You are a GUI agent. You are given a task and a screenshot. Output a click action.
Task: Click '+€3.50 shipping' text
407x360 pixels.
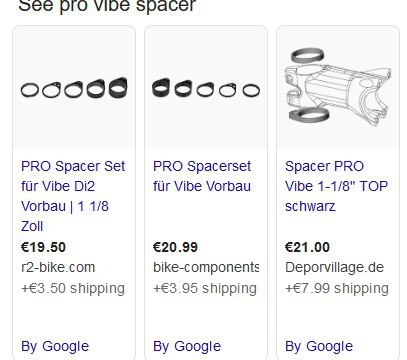73,288
